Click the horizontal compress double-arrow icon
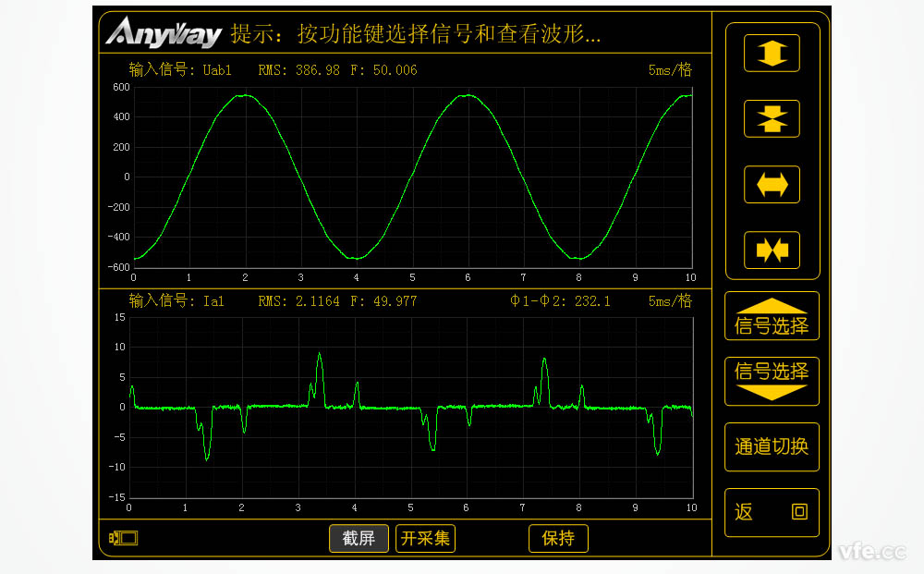Screen dimensions: 924x574 tap(772, 249)
